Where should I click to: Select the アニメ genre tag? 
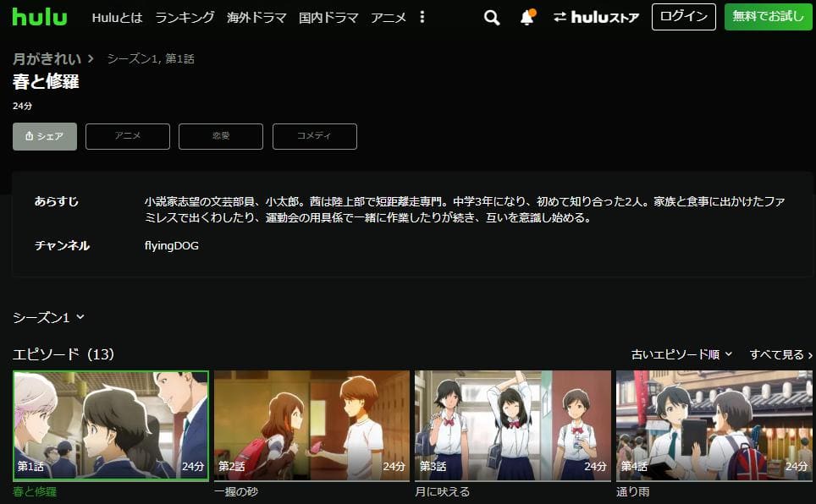tap(128, 136)
